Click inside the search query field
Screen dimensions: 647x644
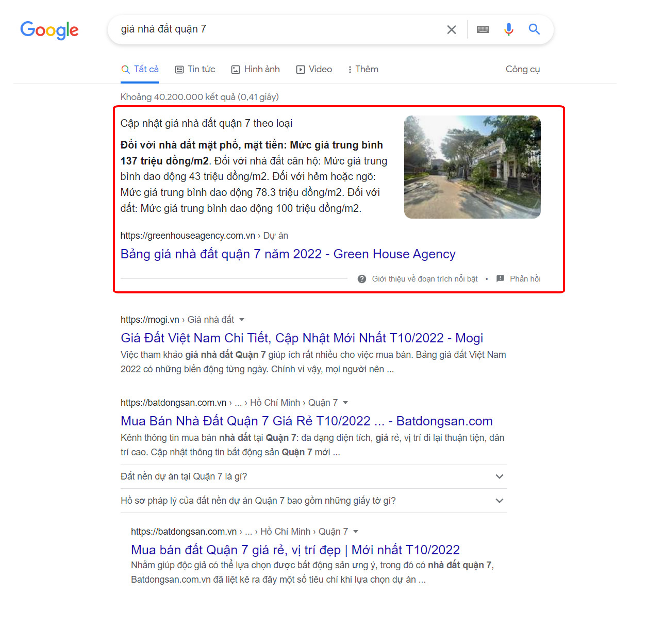pos(278,29)
